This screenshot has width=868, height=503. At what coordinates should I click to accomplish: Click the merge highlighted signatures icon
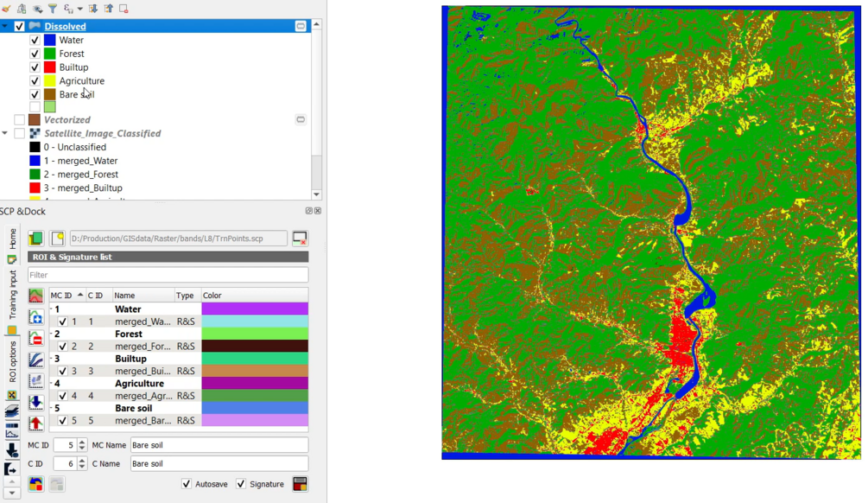tap(36, 296)
